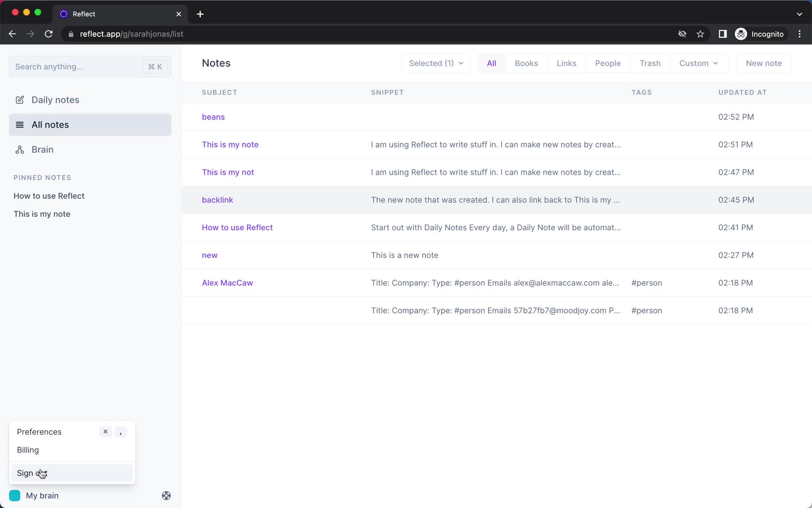Click the browser back arrow

tap(12, 34)
